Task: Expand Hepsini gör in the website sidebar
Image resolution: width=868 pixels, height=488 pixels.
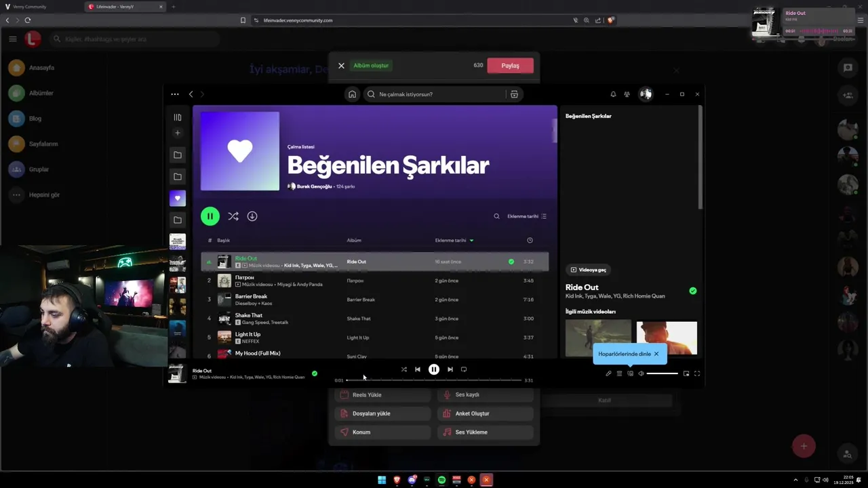Action: coord(35,195)
